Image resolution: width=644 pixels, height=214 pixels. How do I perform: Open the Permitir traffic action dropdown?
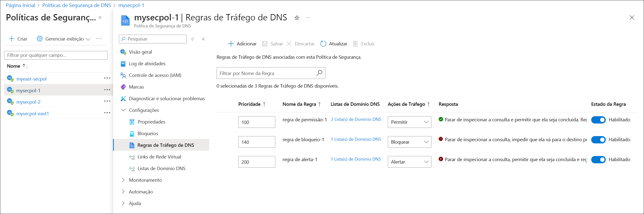pos(409,122)
